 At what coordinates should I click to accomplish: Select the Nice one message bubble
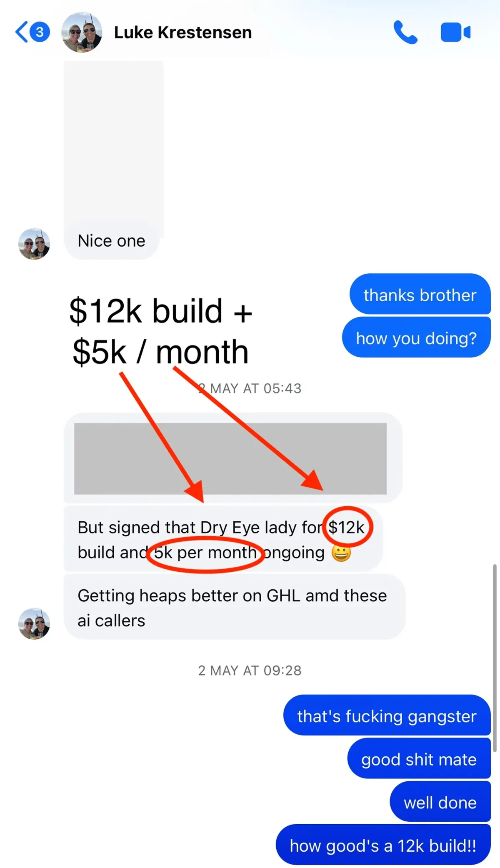[112, 241]
